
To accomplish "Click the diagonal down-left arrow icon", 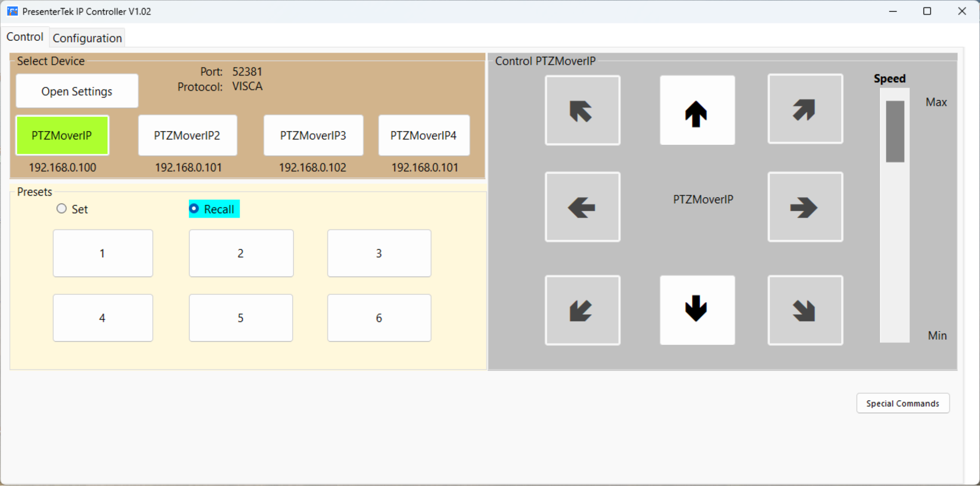I will click(x=580, y=311).
